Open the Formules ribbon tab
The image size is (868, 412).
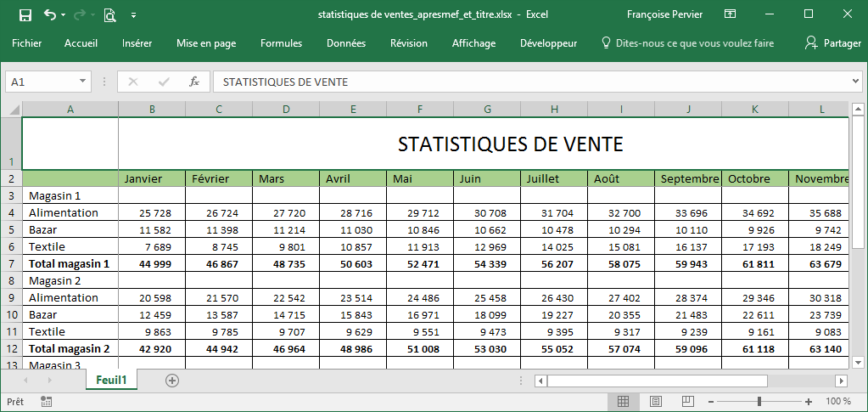(281, 43)
